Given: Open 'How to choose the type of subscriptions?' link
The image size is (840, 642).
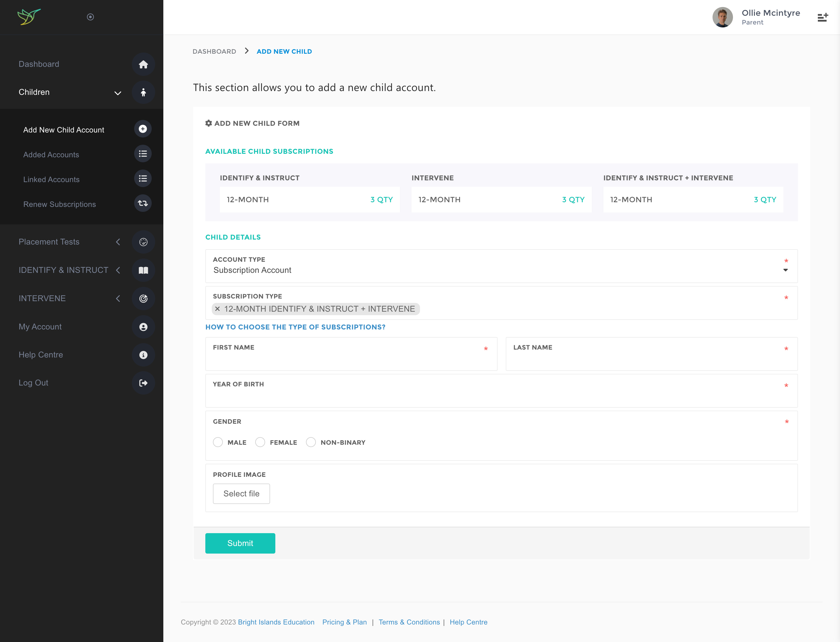Looking at the screenshot, I should [x=295, y=327].
